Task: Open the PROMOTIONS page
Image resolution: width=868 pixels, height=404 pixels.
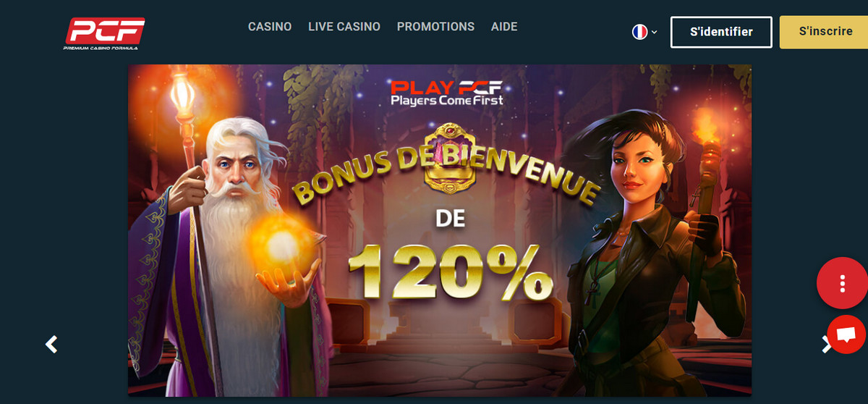Action: (435, 27)
